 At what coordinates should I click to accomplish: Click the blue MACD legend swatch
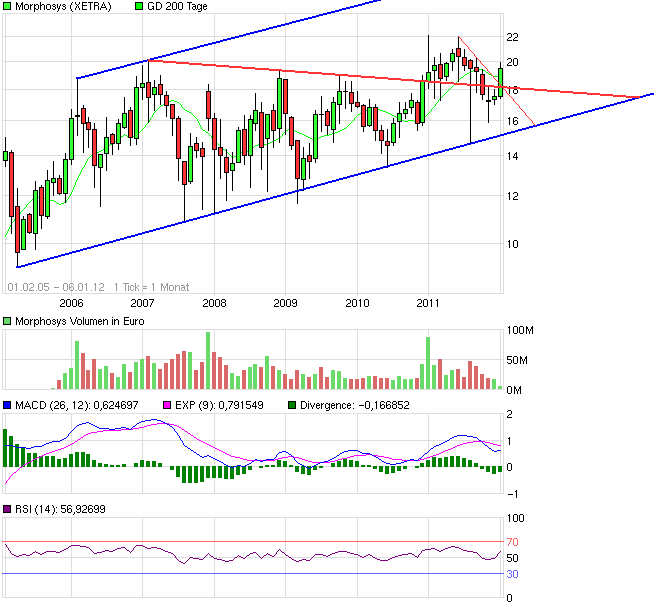pos(7,405)
